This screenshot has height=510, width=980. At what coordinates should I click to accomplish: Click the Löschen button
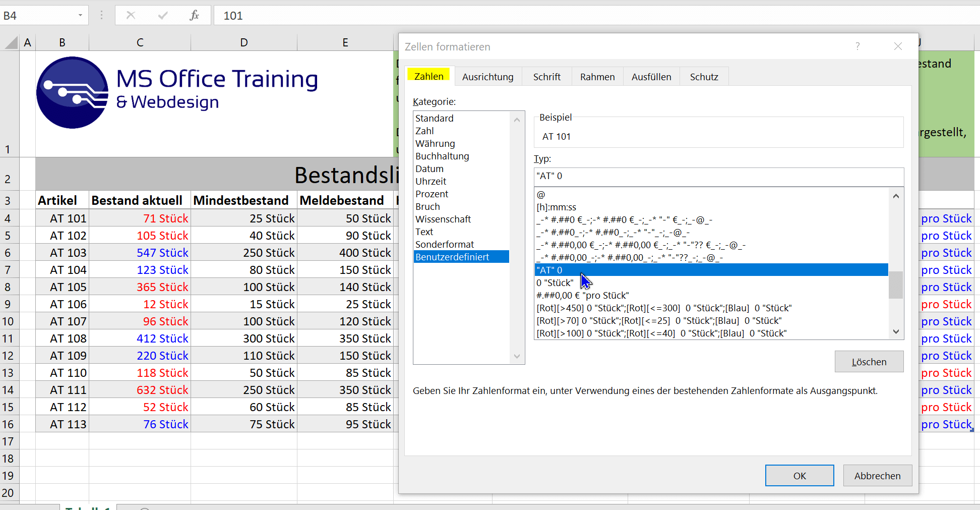coord(869,362)
